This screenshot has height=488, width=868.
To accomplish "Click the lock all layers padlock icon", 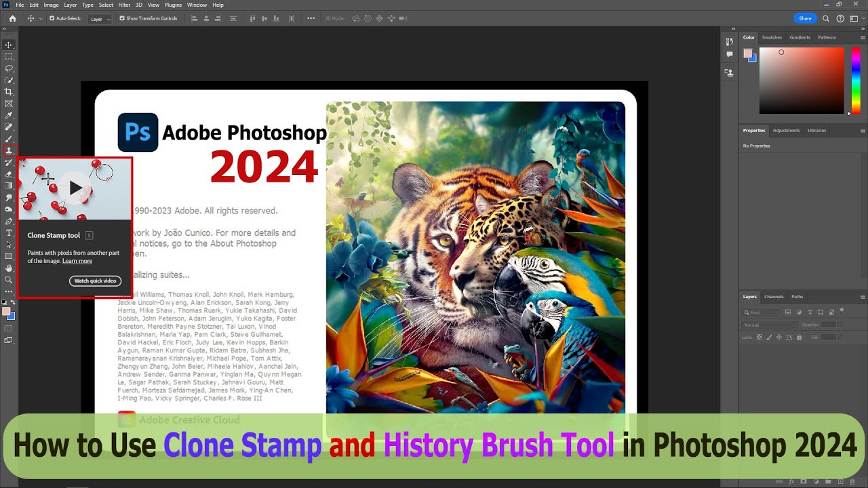I will click(x=800, y=337).
